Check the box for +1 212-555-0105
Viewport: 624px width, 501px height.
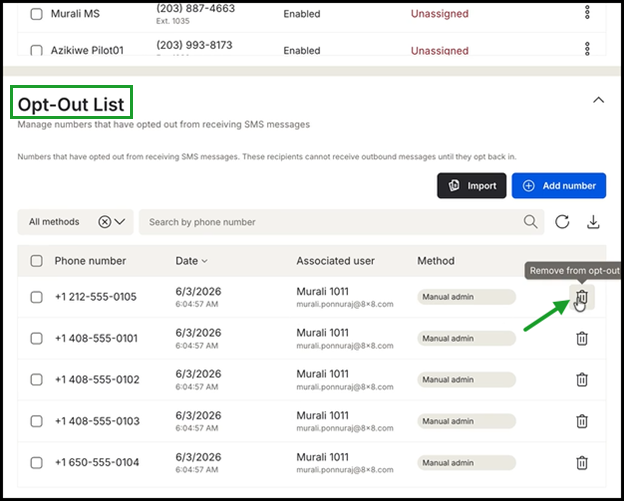click(x=37, y=297)
